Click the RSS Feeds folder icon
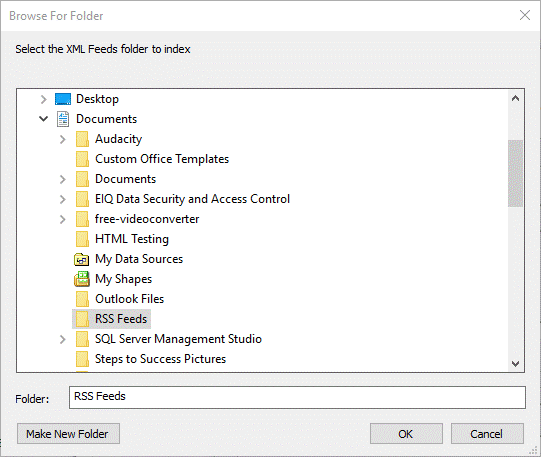Viewport: 541px width, 457px height. click(82, 319)
